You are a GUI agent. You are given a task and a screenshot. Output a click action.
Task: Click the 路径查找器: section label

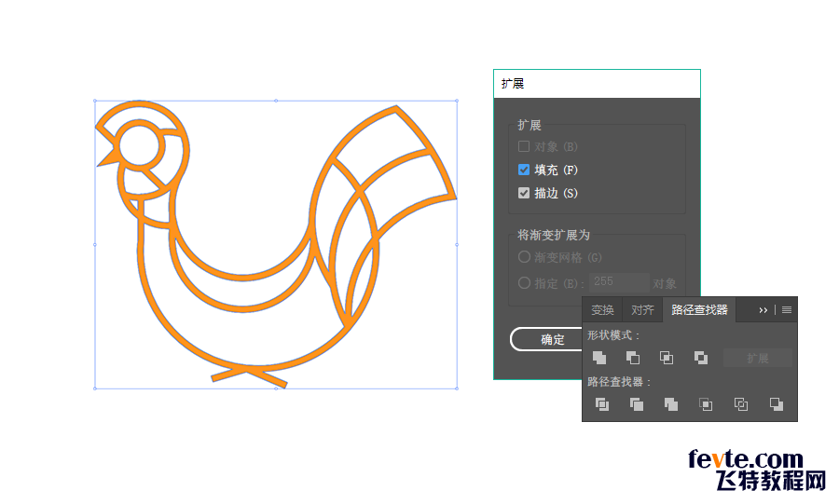[x=619, y=382]
